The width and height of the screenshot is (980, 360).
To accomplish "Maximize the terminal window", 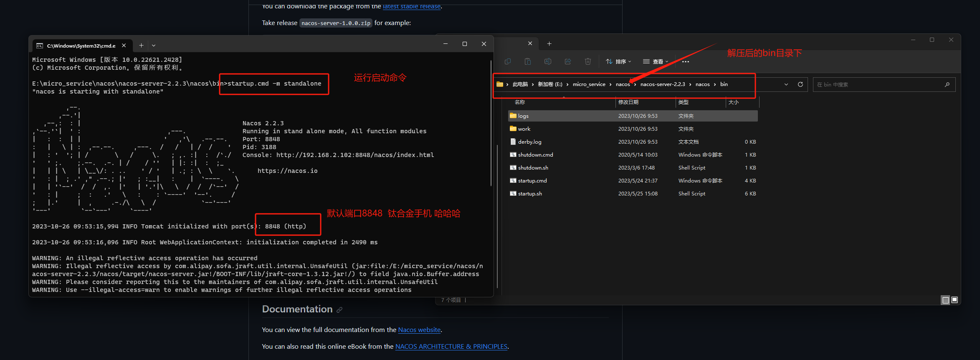I will coord(465,44).
